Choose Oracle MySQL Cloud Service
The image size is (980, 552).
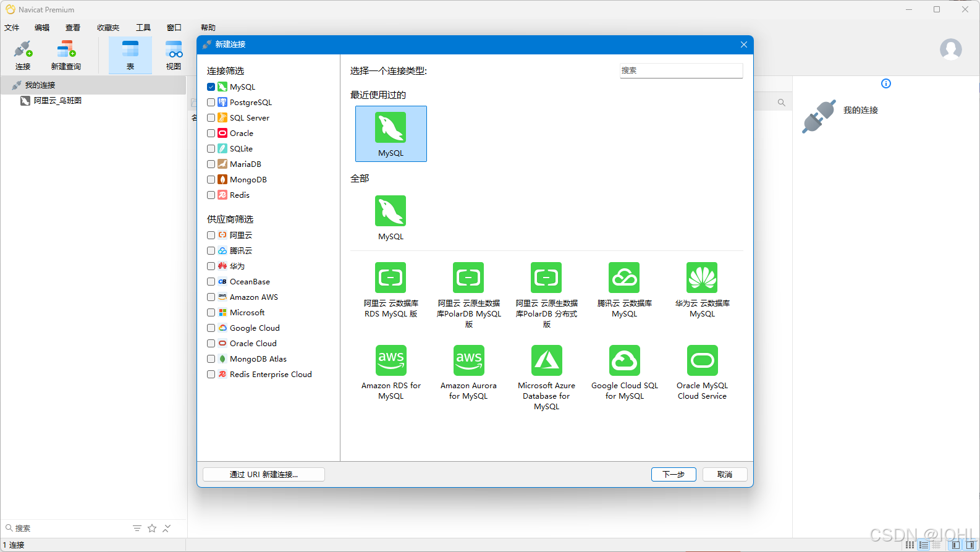pyautogui.click(x=702, y=373)
